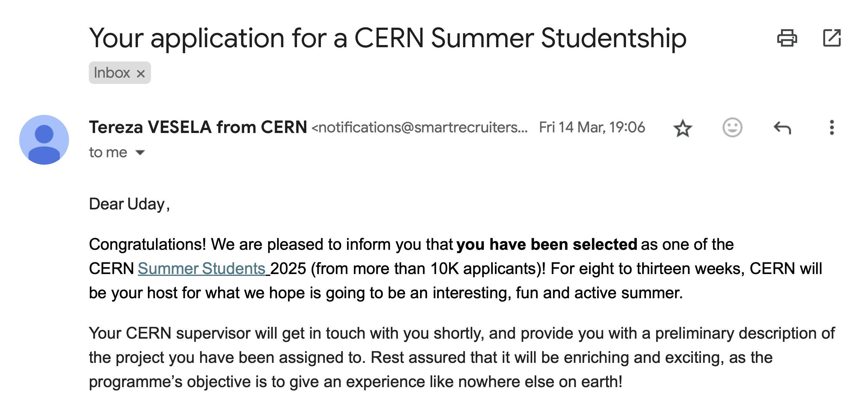Open the Summer Students link
This screenshot has height=407, width=868.
(x=202, y=268)
